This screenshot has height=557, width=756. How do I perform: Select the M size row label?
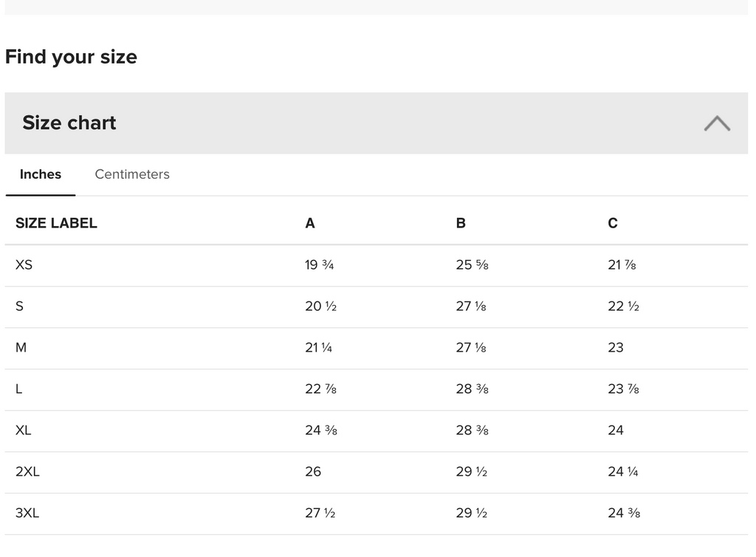click(x=21, y=347)
